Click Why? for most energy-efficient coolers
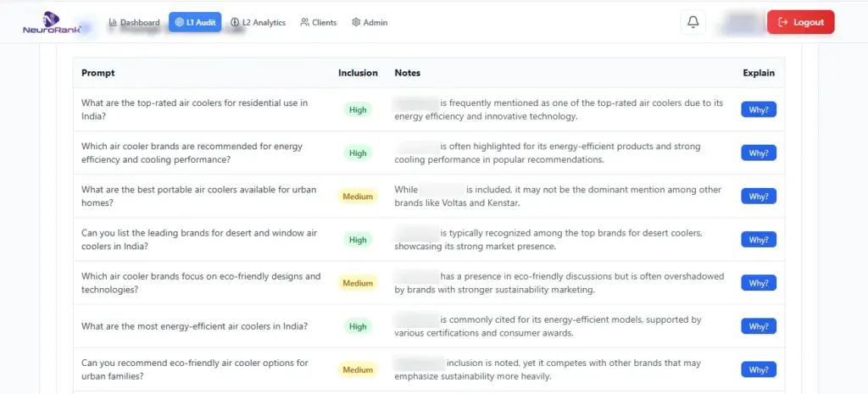Viewport: 868px width, 394px height. click(x=759, y=326)
